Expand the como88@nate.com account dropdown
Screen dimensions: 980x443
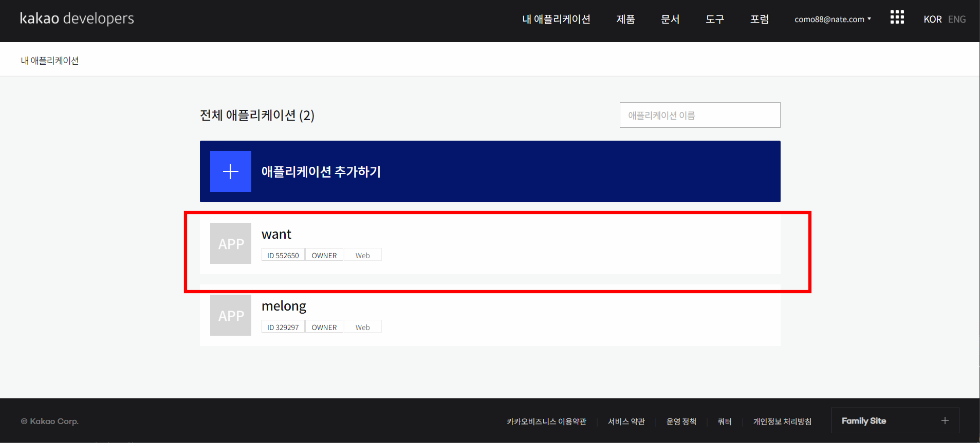coord(833,20)
